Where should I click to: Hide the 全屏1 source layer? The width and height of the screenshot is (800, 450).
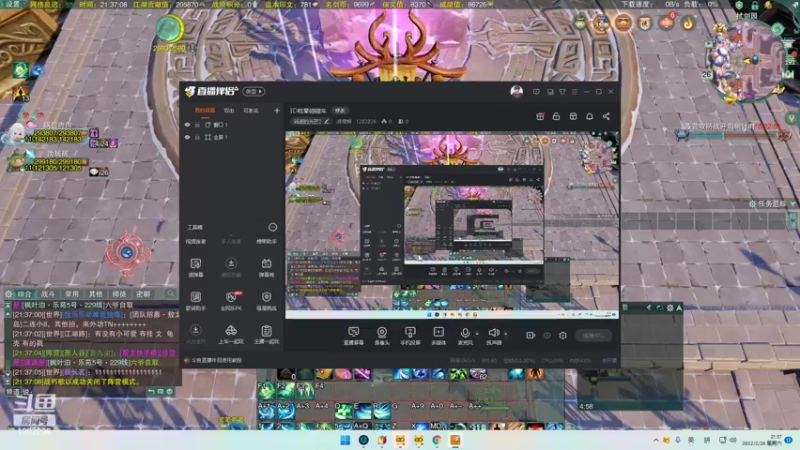point(187,137)
